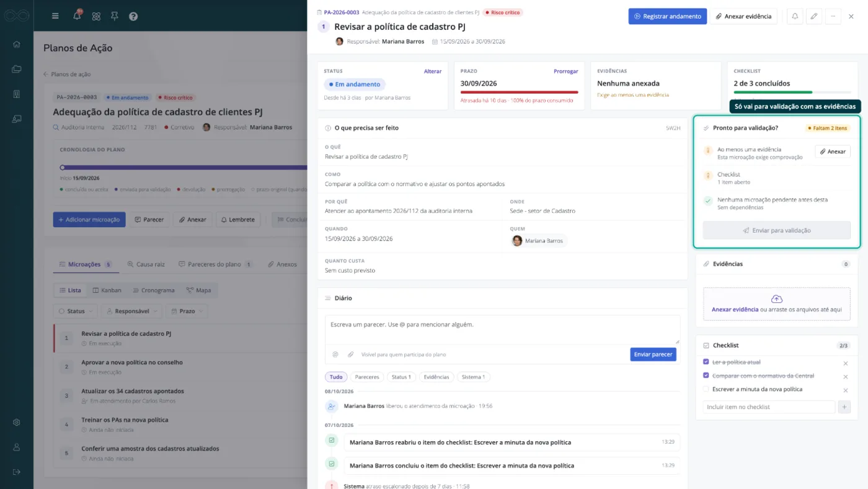
Task: Click the cloud upload icon in Evidências
Action: (776, 299)
